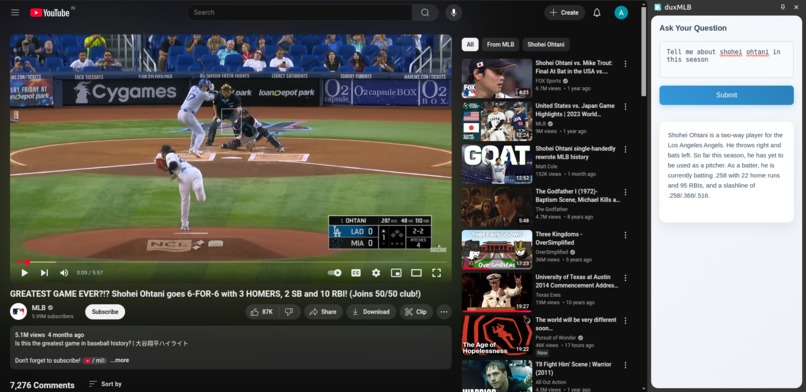The image size is (806, 392).
Task: Toggle autoplay switch in player
Action: tap(335, 273)
